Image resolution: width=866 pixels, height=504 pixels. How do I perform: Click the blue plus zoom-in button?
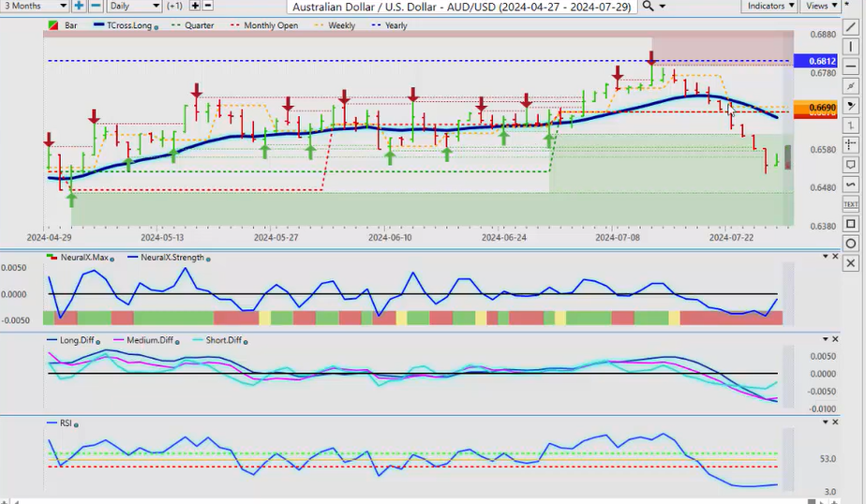point(79,7)
